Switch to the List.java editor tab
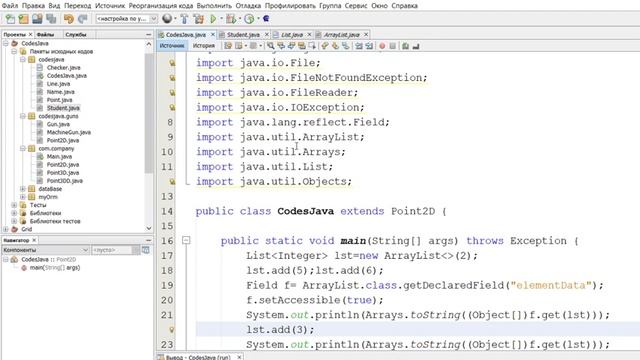 [x=292, y=35]
